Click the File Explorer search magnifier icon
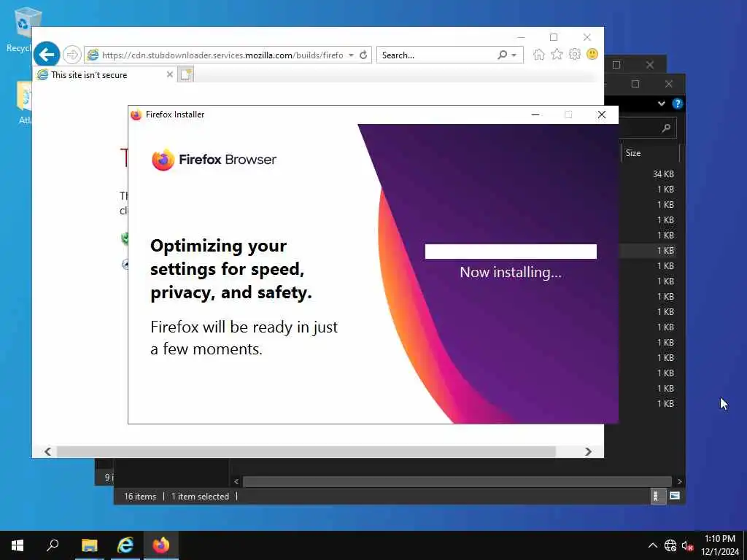747x560 pixels. point(666,128)
